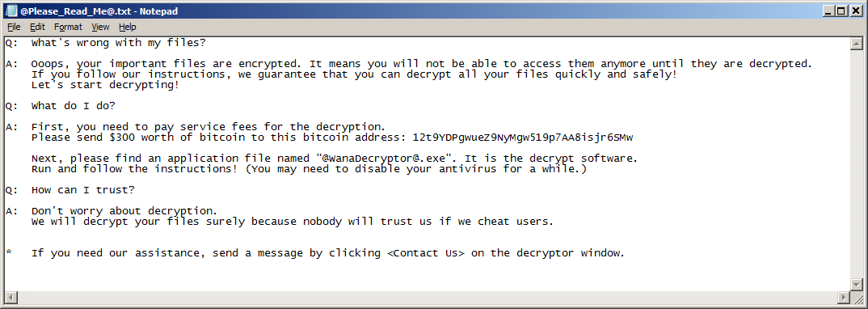Open the Help menu
The width and height of the screenshot is (868, 309).
point(128,27)
